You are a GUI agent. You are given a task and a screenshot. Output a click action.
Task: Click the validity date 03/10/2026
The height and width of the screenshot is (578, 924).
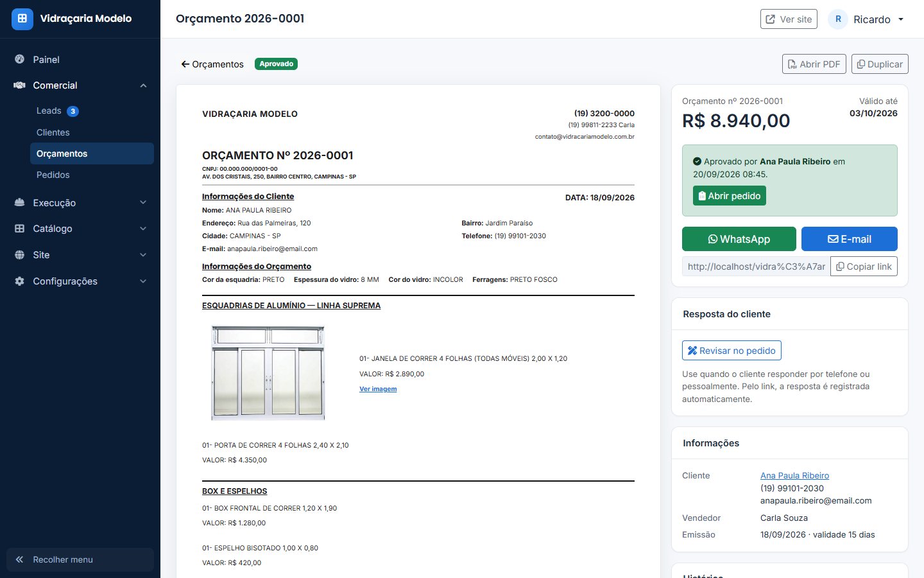pyautogui.click(x=873, y=114)
